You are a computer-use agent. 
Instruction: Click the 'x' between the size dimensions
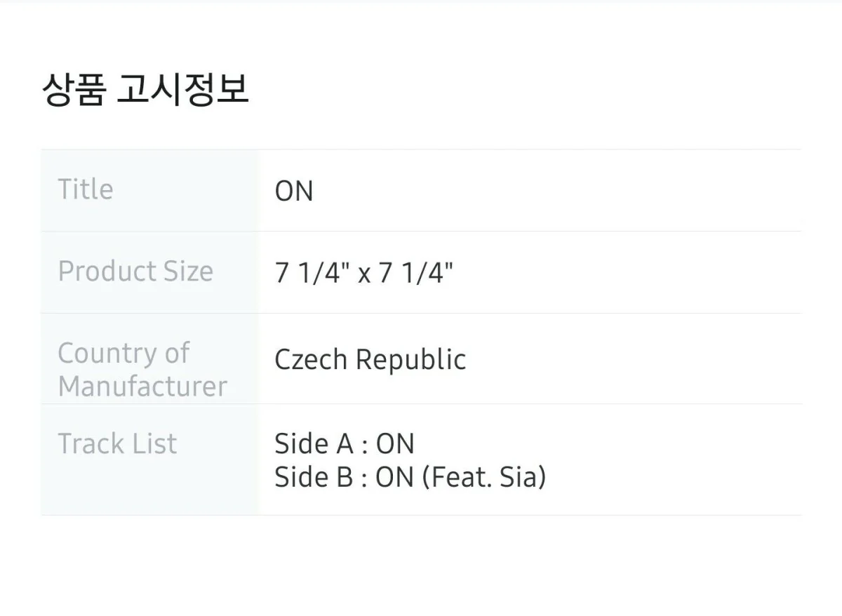point(363,274)
